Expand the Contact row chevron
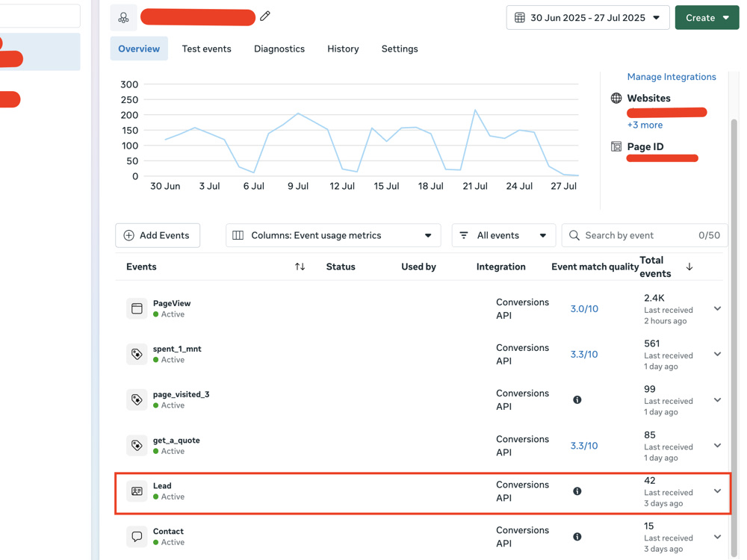The height and width of the screenshot is (560, 747). [x=717, y=537]
